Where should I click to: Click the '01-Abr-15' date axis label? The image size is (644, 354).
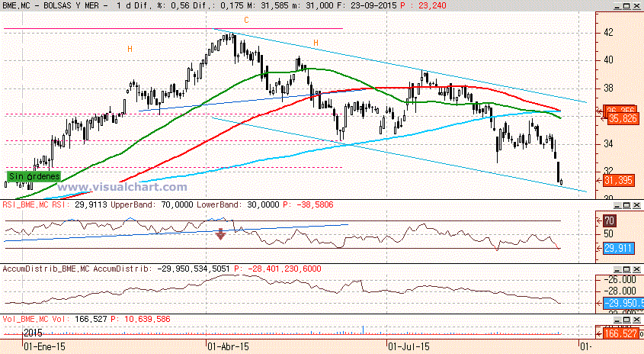229,346
